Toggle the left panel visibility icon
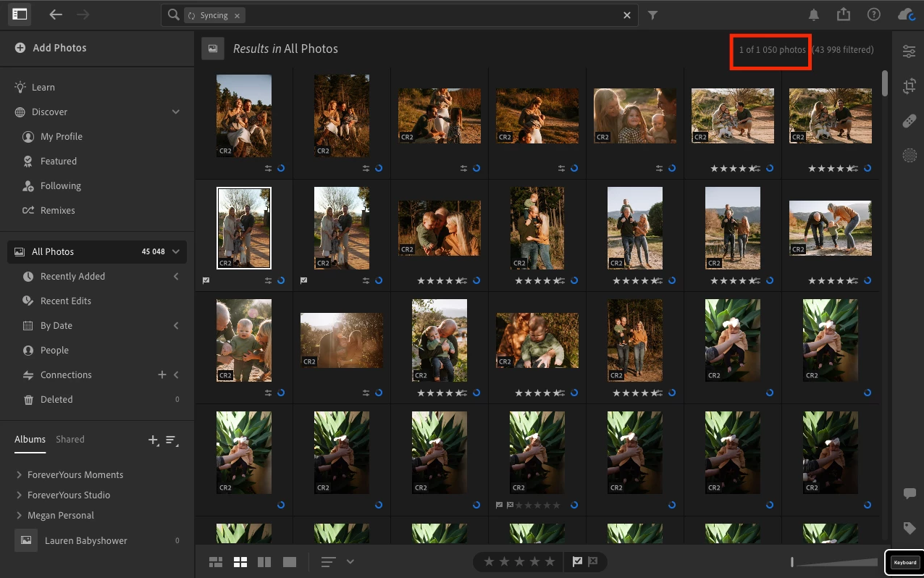This screenshot has height=578, width=924. click(x=20, y=14)
